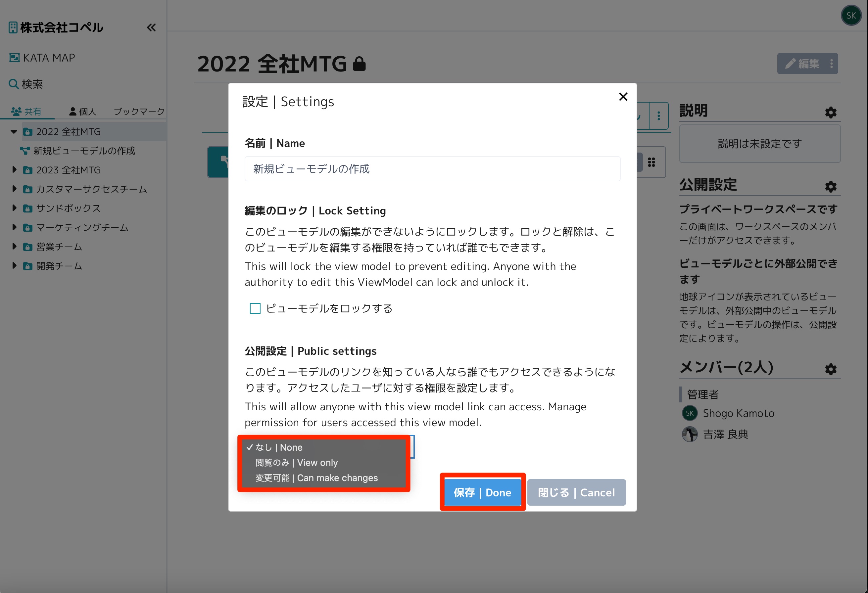The width and height of the screenshot is (868, 593).
Task: Check ビューモデルをロックする checkbox
Action: (255, 308)
